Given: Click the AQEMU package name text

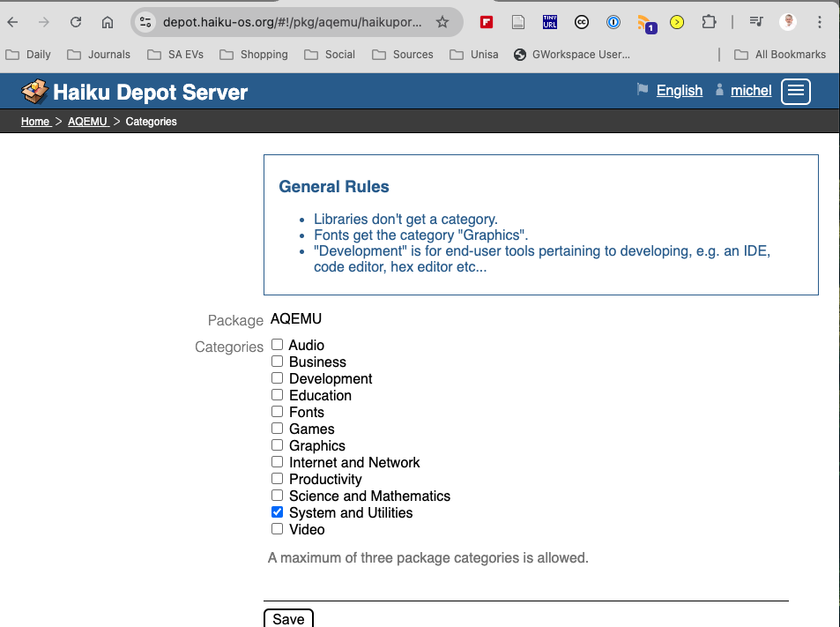Looking at the screenshot, I should [295, 319].
